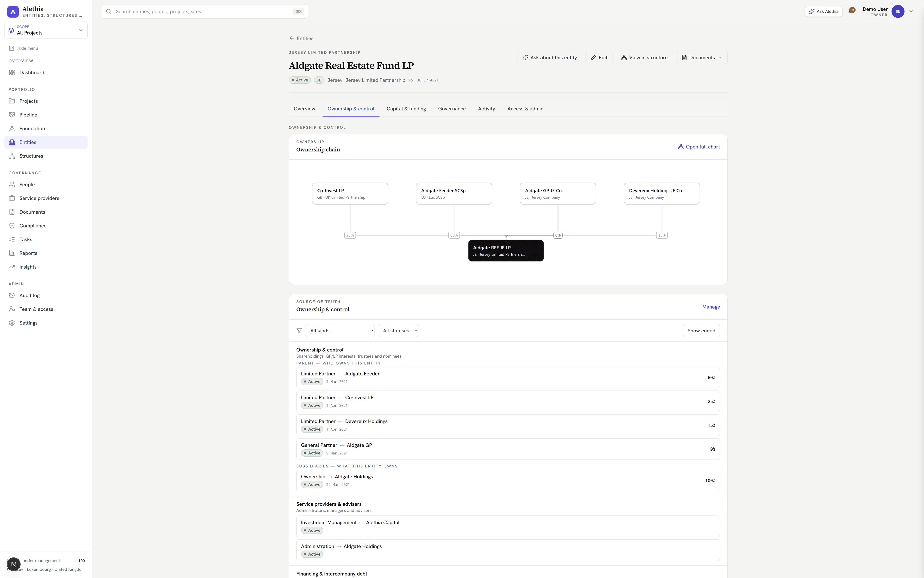
Task: Open the Governance tab
Action: pos(452,109)
